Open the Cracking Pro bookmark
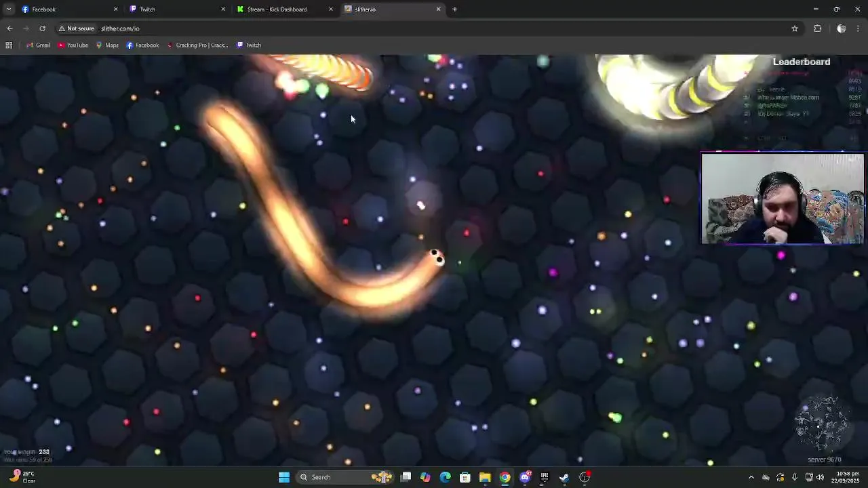The height and width of the screenshot is (488, 868). [x=197, y=45]
